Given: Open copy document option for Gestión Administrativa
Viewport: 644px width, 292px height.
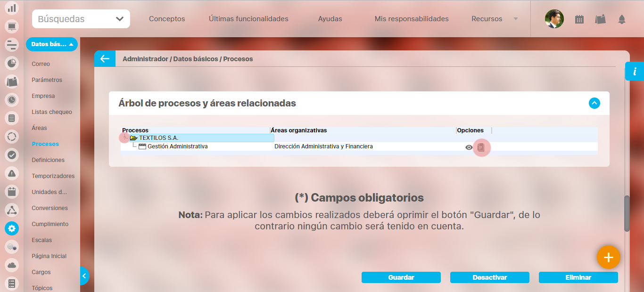Looking at the screenshot, I should 481,147.
